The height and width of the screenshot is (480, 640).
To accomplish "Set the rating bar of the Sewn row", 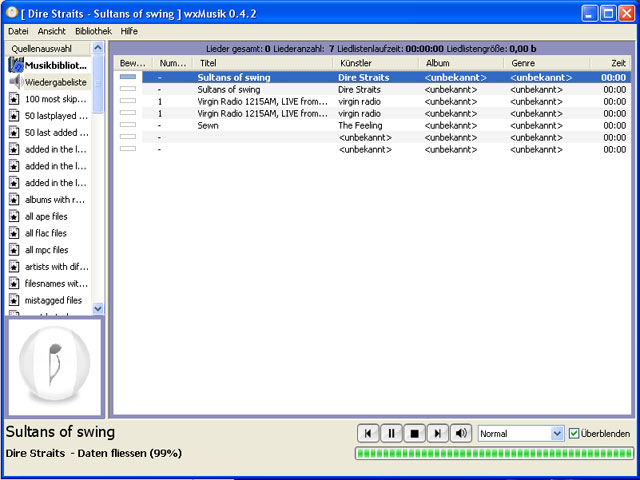I will [128, 125].
